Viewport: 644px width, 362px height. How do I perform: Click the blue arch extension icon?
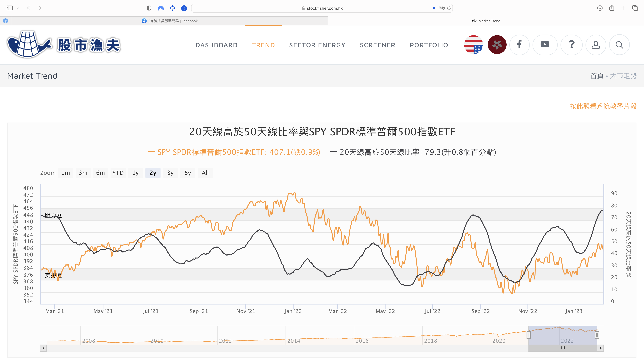(x=161, y=8)
